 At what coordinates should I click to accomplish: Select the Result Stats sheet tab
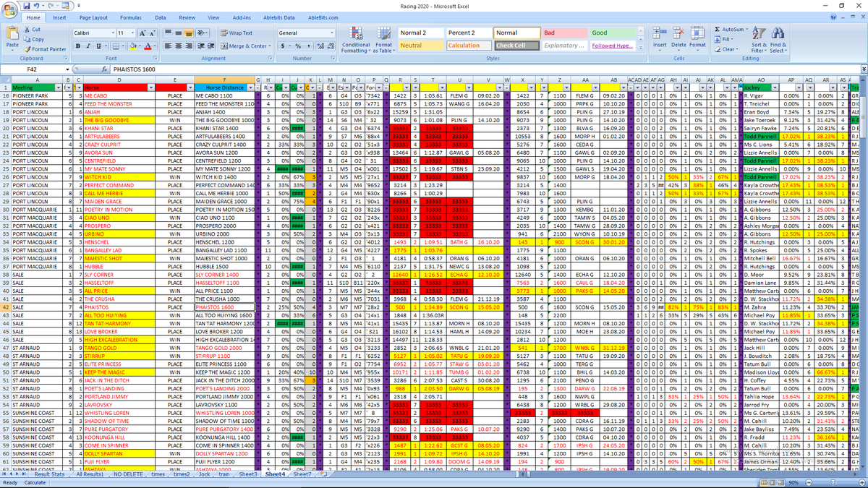[x=49, y=474]
